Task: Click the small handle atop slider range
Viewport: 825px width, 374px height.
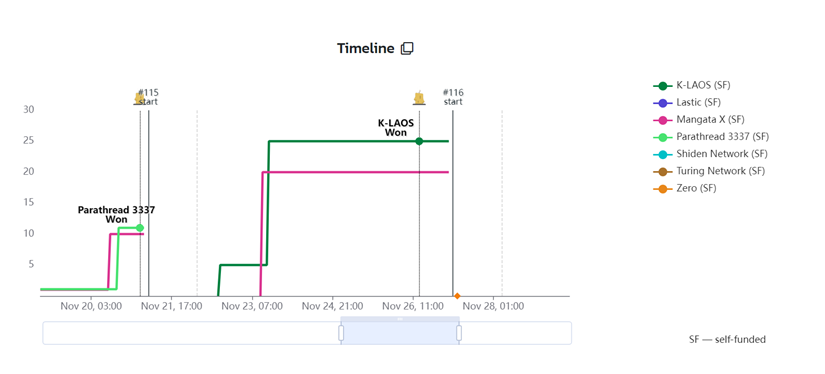Action: pos(400,319)
